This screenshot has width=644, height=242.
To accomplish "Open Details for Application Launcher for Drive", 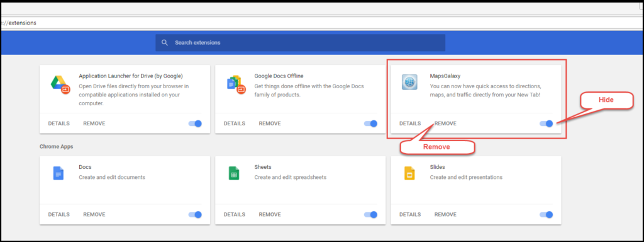I will tap(58, 124).
